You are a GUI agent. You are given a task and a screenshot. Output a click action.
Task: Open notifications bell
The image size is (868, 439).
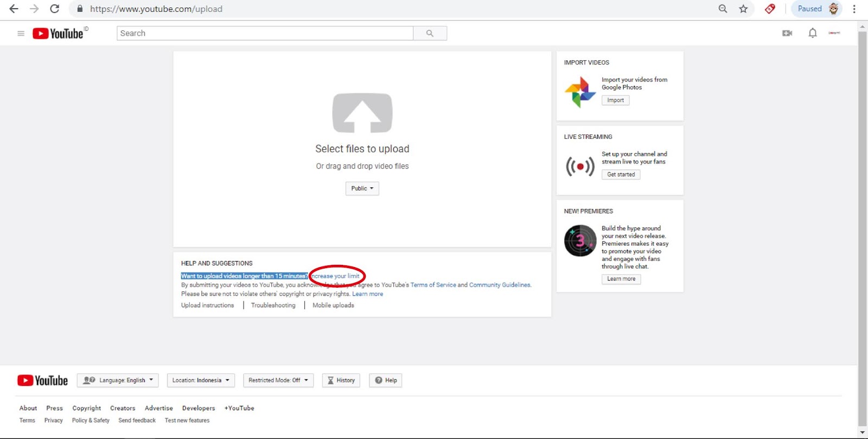pos(813,33)
